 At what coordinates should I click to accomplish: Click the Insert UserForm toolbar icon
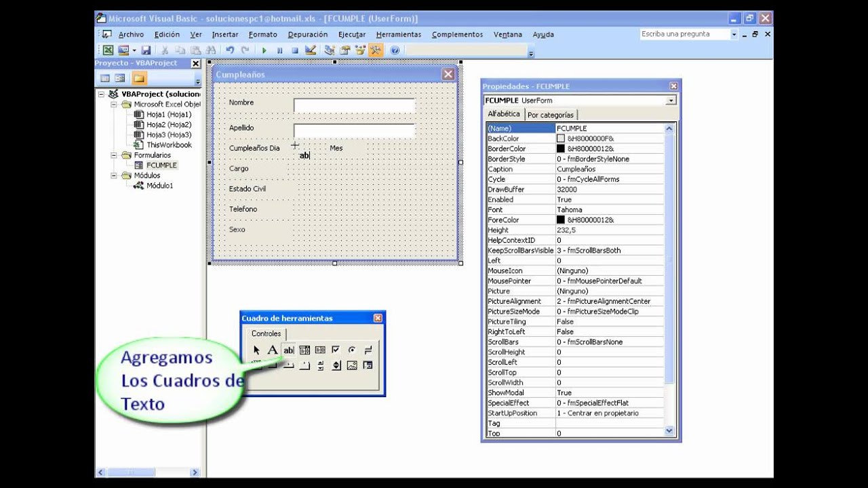pyautogui.click(x=123, y=50)
